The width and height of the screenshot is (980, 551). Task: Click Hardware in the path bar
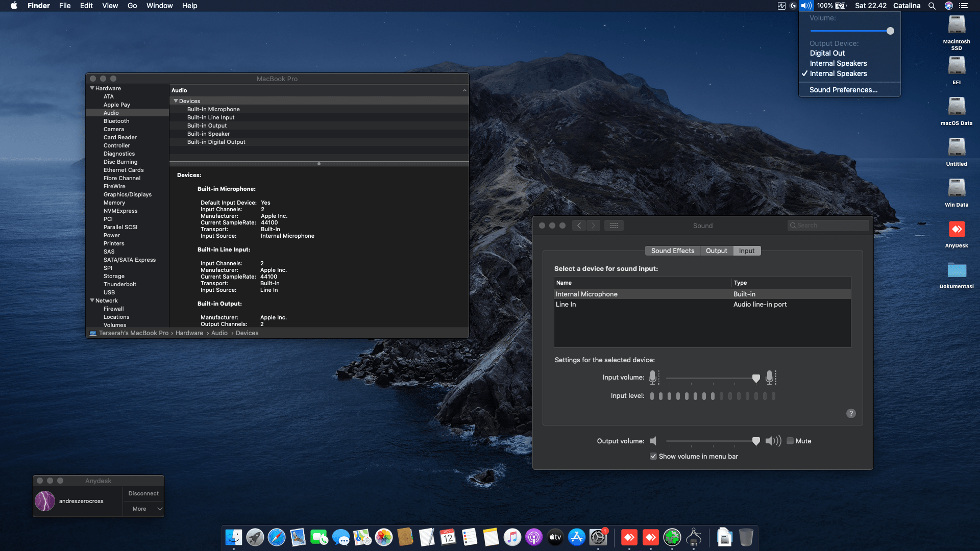(x=189, y=333)
